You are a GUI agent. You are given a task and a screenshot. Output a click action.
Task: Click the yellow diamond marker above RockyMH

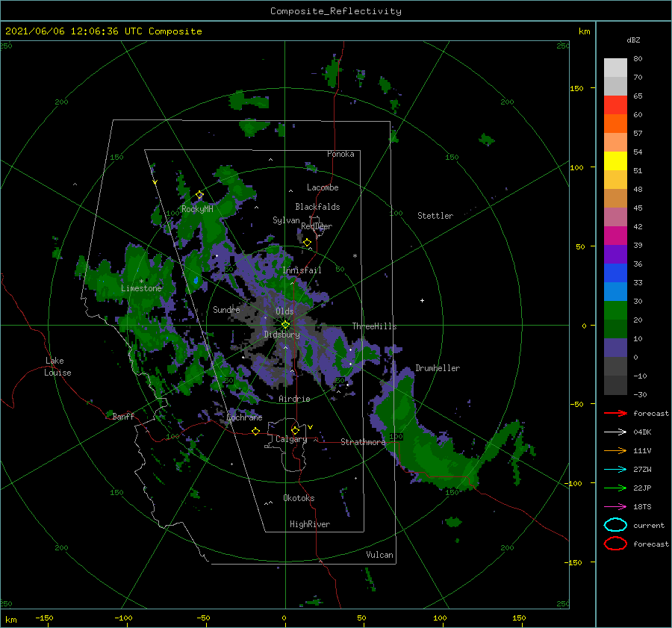click(x=199, y=195)
